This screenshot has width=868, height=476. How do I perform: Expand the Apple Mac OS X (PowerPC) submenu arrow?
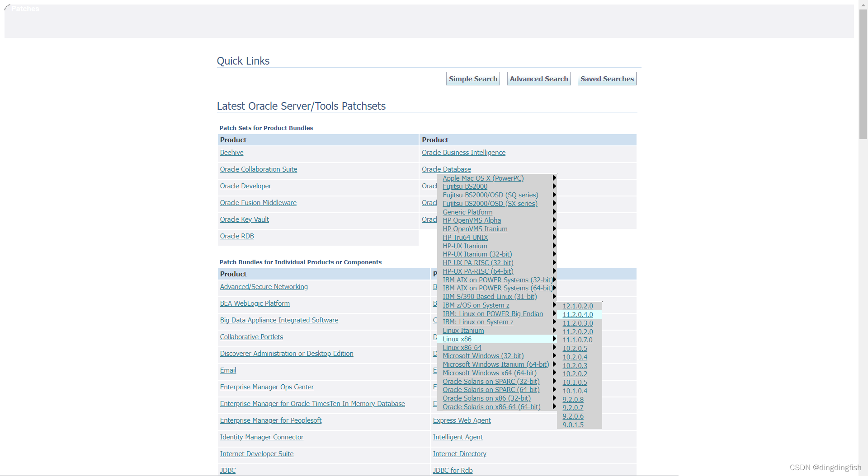click(554, 178)
